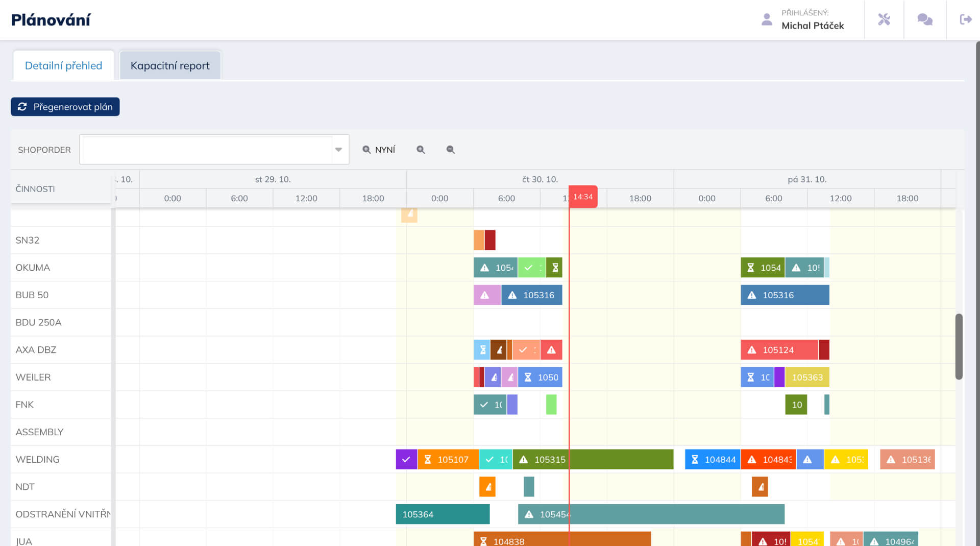This screenshot has width=980, height=546.
Task: Click the pink warning bar in BUB 50 row
Action: coord(487,295)
